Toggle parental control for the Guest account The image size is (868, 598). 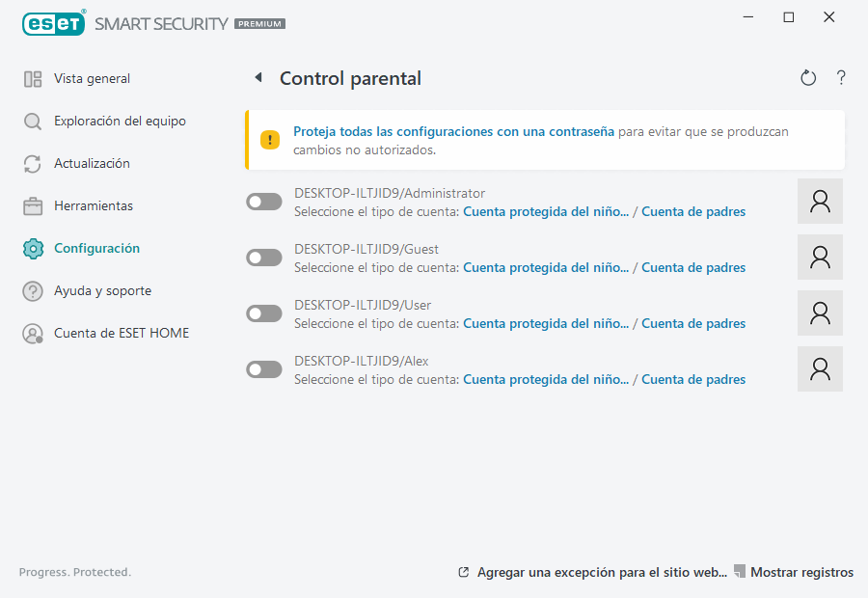[263, 257]
